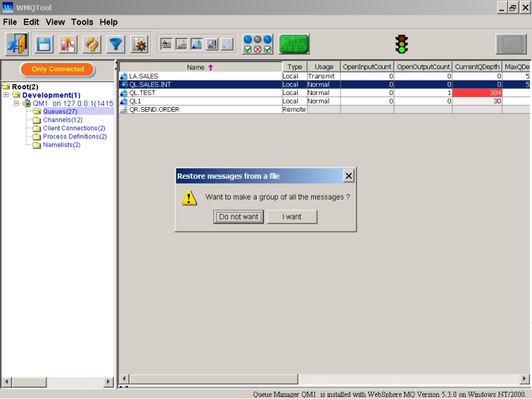Screen dimensions: 532x399
Task: Click the traffic light icon
Action: (x=402, y=44)
